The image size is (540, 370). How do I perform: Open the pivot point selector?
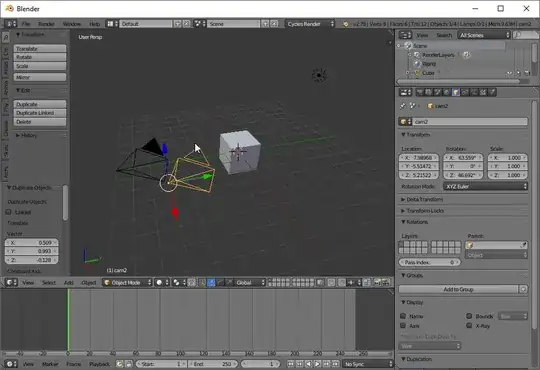click(179, 282)
